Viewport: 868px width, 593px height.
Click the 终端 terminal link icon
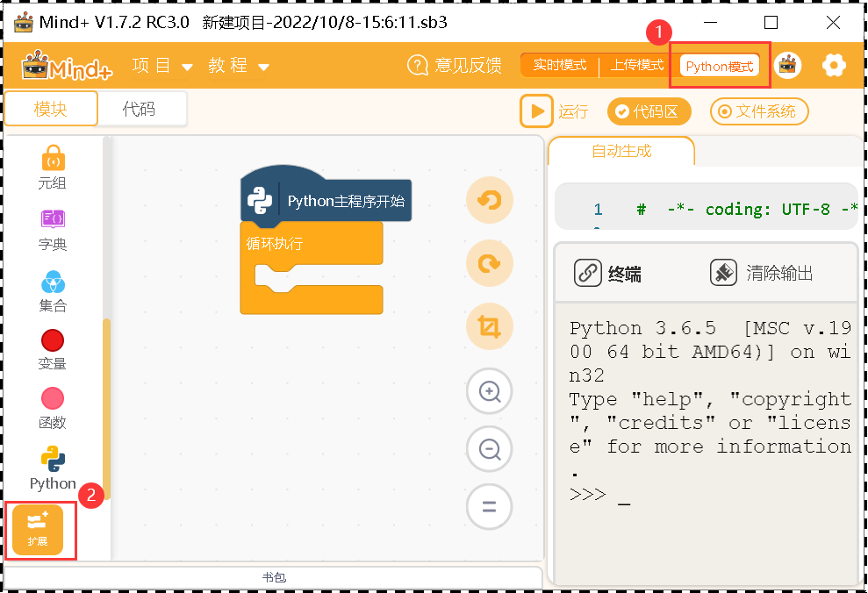coord(587,273)
